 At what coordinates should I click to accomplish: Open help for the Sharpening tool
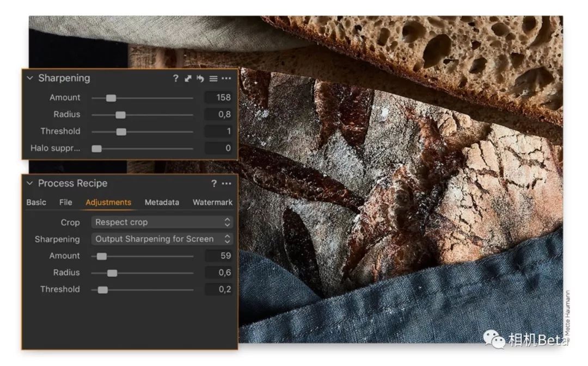(175, 78)
